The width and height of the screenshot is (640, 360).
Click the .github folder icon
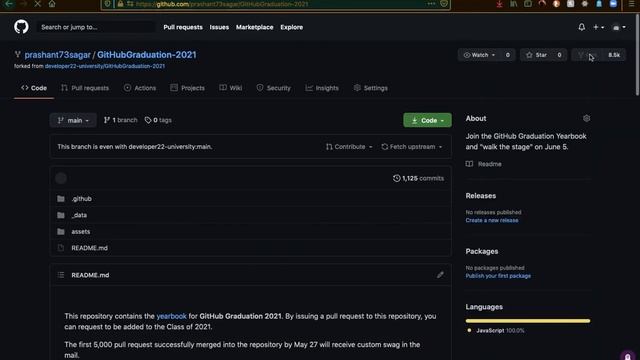(x=61, y=199)
